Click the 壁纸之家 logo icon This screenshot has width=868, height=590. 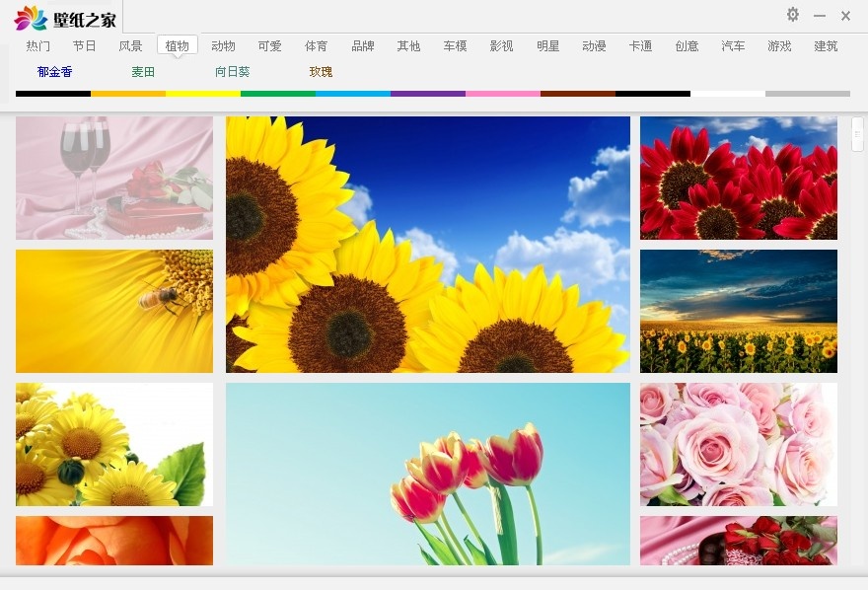click(31, 19)
